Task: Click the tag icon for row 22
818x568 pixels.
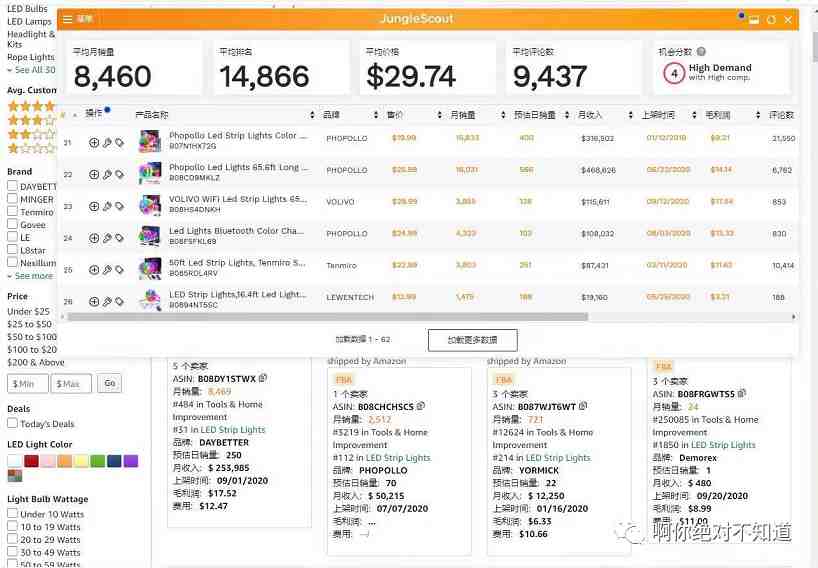Action: 119,174
